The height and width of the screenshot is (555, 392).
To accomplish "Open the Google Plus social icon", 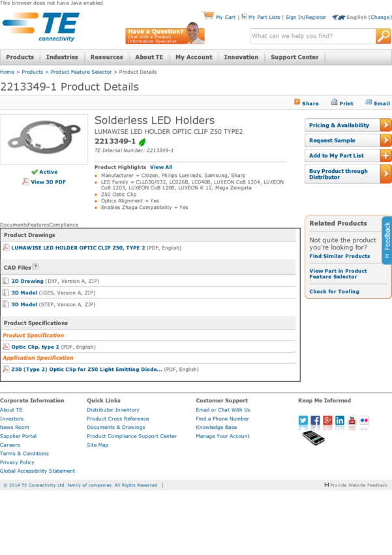I will coord(327,420).
